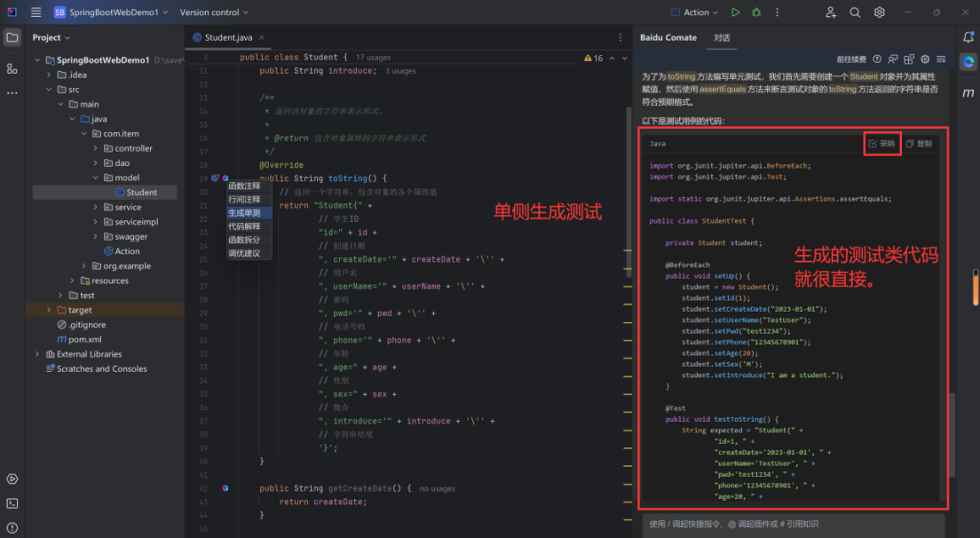The height and width of the screenshot is (538, 980).
Task: Click 复制 to copy generated code
Action: [919, 144]
